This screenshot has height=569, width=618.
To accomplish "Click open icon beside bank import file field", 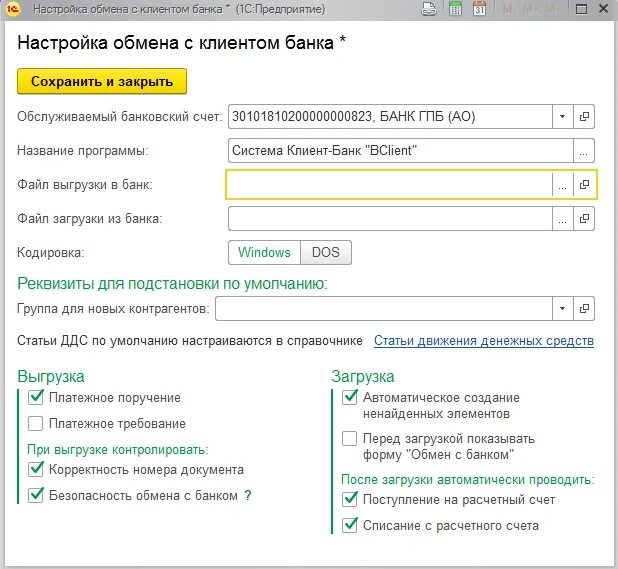I will tap(584, 218).
